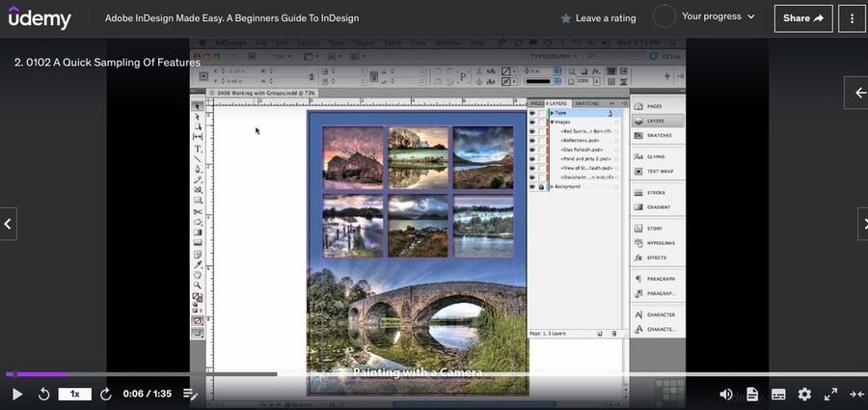Select the Selection tool in InDesign toolbox
The width and height of the screenshot is (868, 410).
(x=198, y=106)
